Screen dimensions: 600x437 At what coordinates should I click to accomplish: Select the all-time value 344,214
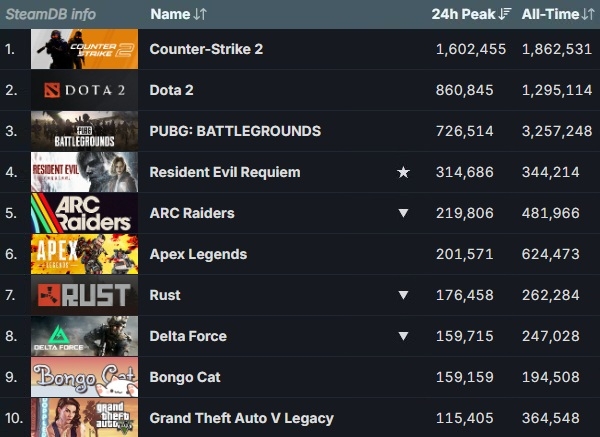551,172
